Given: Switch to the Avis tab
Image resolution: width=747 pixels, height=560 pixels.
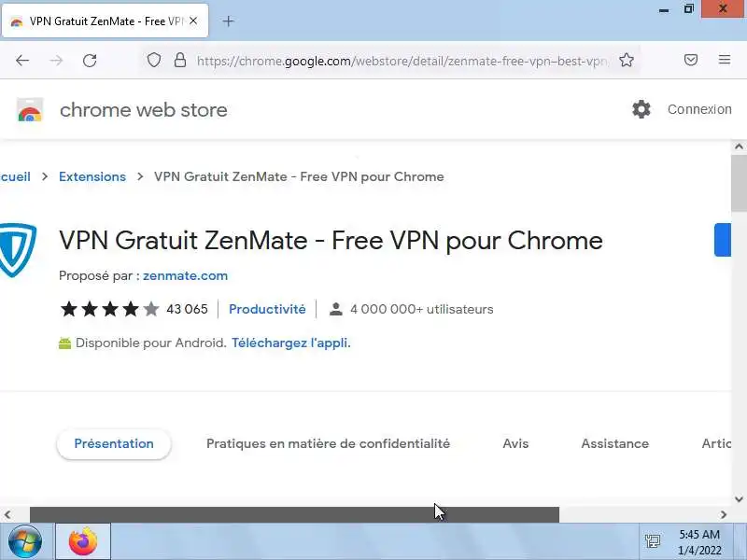Looking at the screenshot, I should pos(515,444).
